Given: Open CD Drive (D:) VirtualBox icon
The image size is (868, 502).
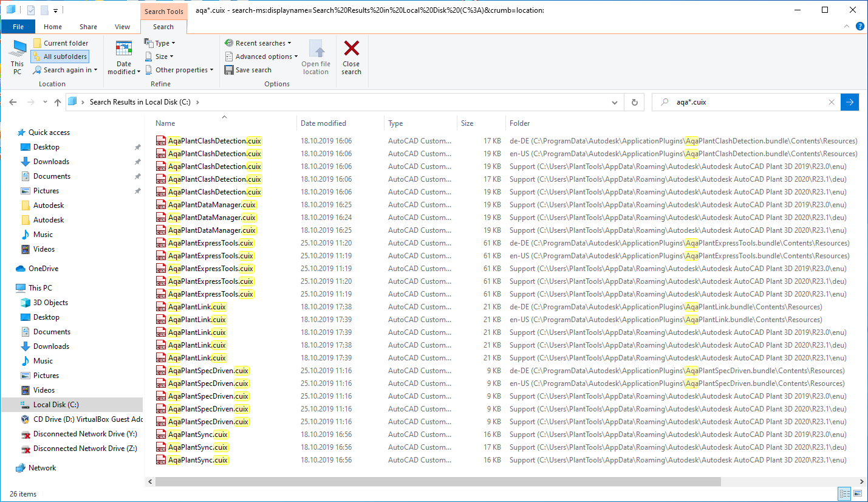Looking at the screenshot, I should (x=26, y=419).
